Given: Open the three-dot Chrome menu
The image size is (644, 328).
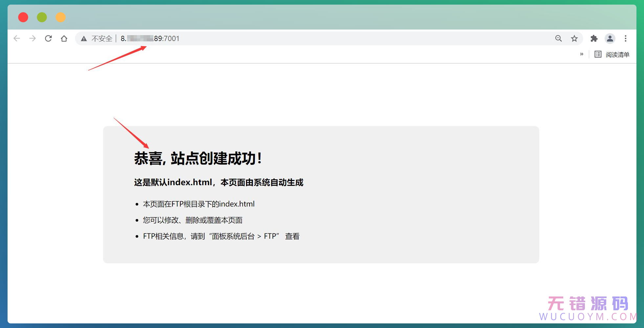Looking at the screenshot, I should click(626, 38).
